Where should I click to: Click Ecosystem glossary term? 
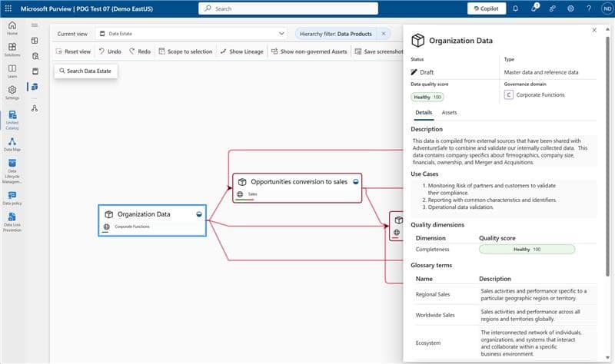[x=428, y=342]
